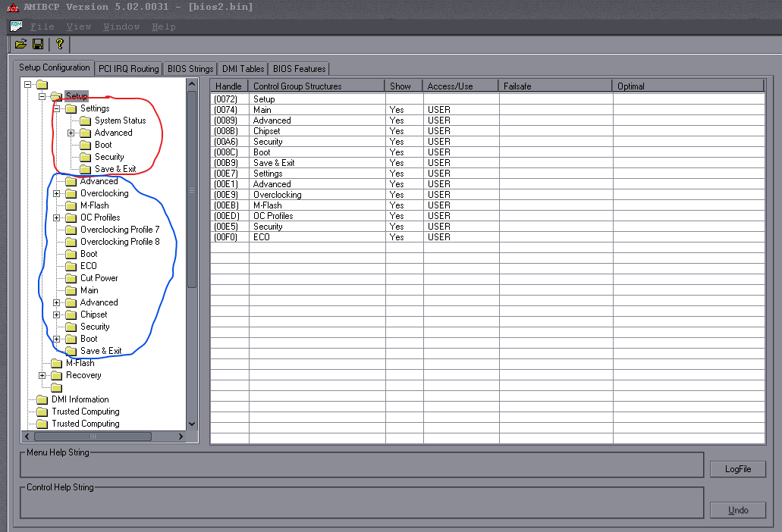Click the tree's vertical scrollbar thumb
Screen dimensions: 782x532
point(192,189)
